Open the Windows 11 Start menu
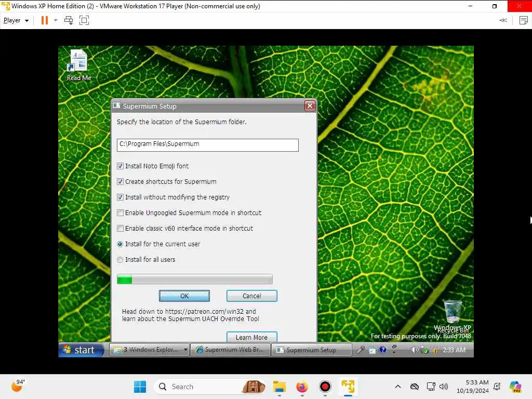532x399 pixels. [x=140, y=387]
